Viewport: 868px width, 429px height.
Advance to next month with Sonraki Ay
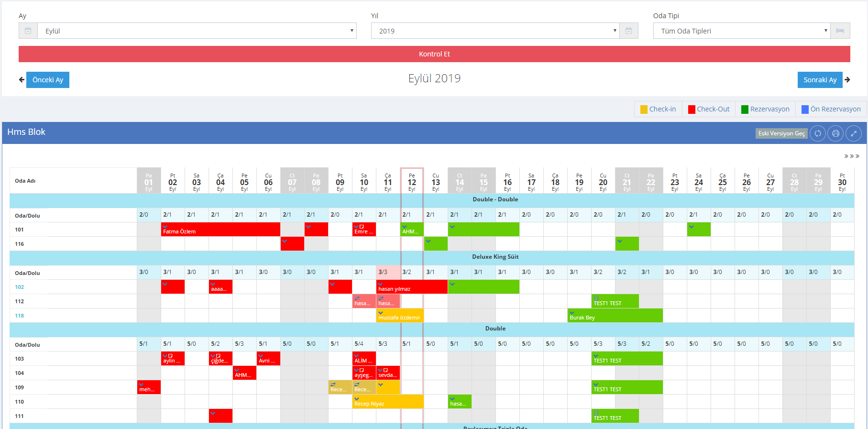(x=820, y=80)
